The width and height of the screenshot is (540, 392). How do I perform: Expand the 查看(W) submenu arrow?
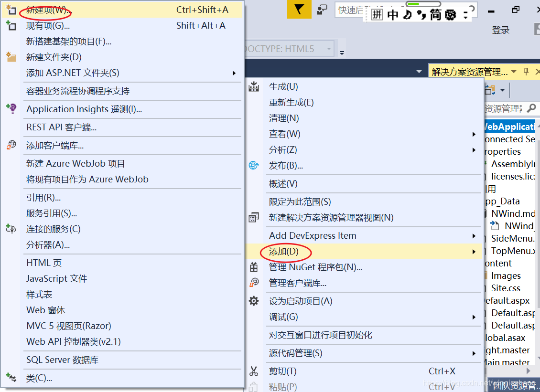(474, 134)
